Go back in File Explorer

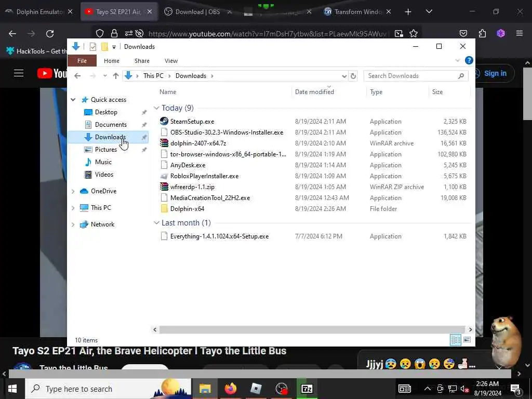77,76
